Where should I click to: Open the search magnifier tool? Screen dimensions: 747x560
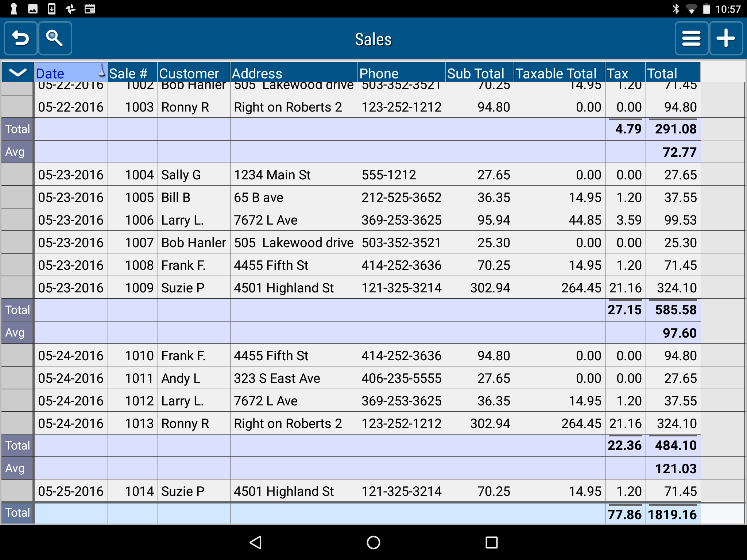pos(55,38)
